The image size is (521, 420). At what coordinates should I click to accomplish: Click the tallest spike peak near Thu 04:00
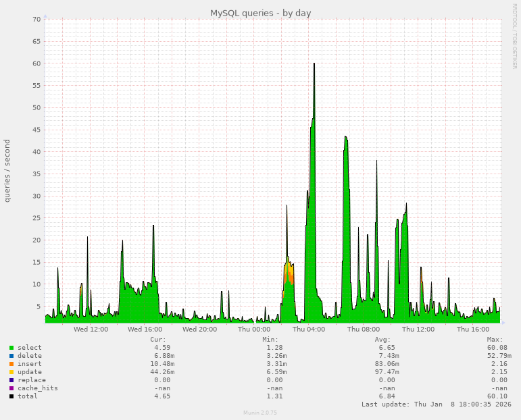coord(314,63)
